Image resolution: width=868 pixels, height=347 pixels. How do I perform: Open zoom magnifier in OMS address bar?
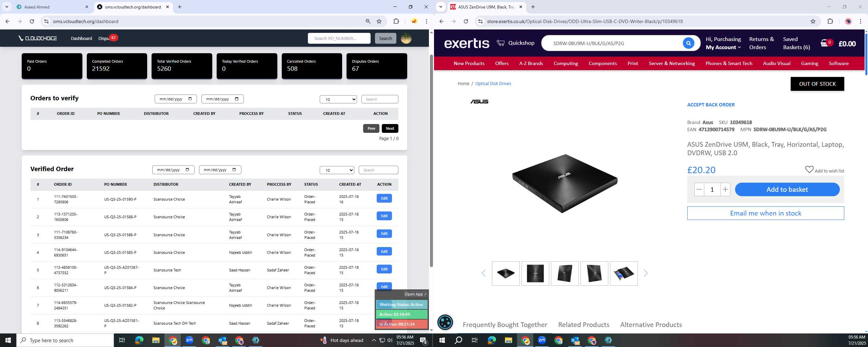tap(368, 21)
